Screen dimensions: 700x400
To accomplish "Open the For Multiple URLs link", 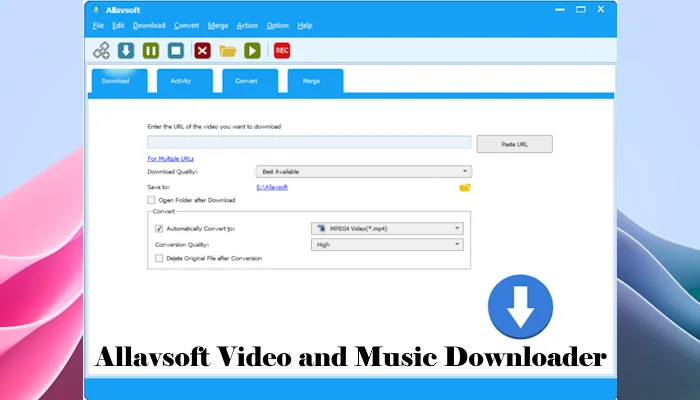I will (x=171, y=158).
